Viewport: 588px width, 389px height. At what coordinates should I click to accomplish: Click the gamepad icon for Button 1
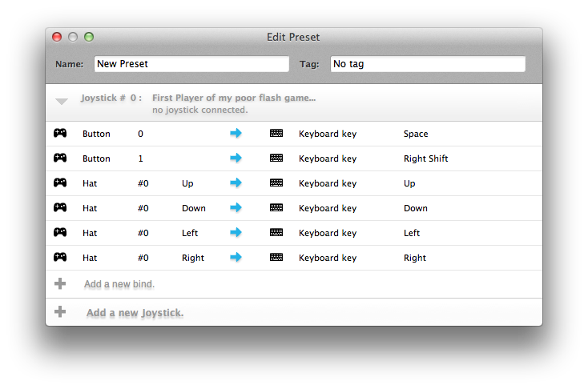tap(60, 158)
